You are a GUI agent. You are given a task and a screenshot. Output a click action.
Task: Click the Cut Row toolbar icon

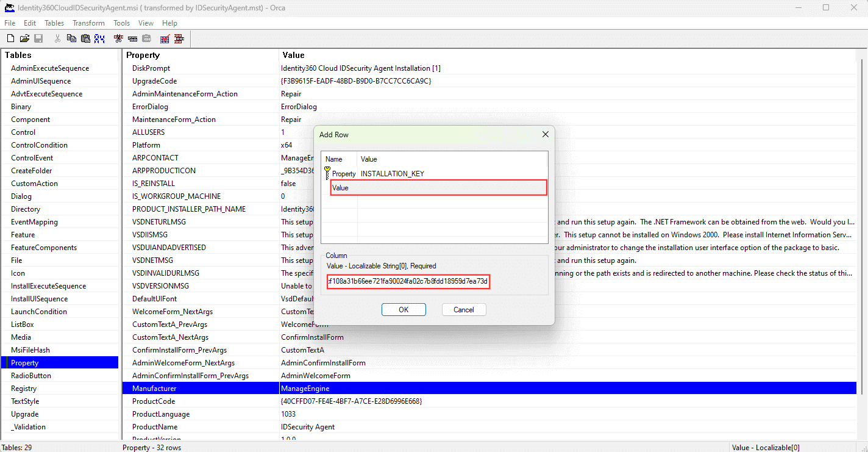pos(118,38)
